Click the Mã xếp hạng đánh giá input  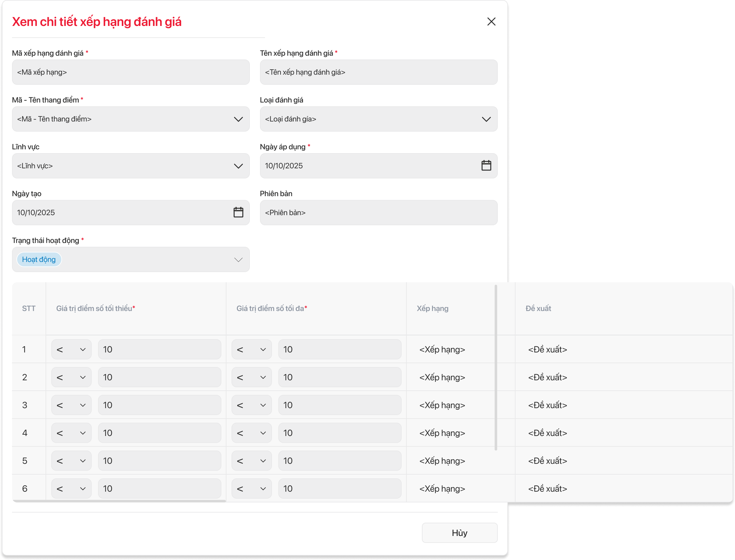(131, 72)
